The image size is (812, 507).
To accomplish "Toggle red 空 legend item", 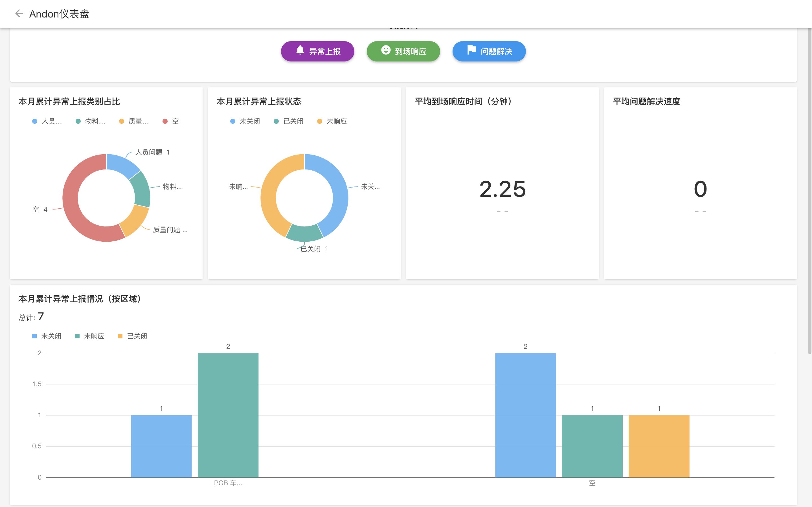I will [170, 121].
